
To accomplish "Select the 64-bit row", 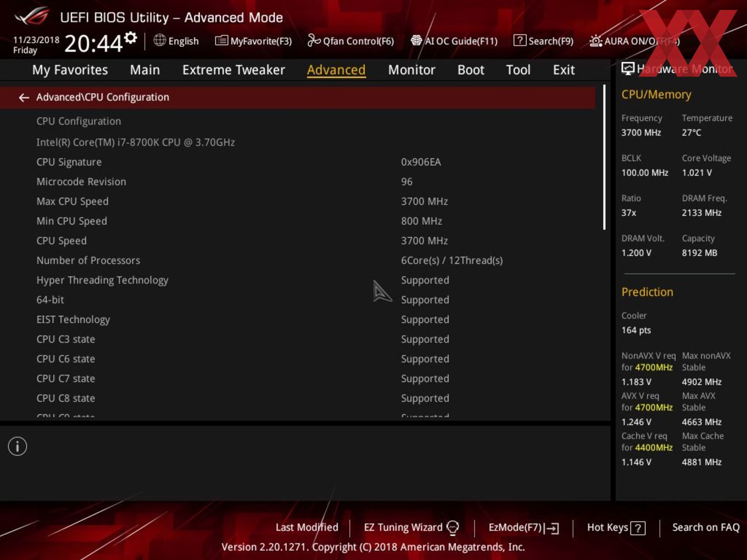I will 297,300.
